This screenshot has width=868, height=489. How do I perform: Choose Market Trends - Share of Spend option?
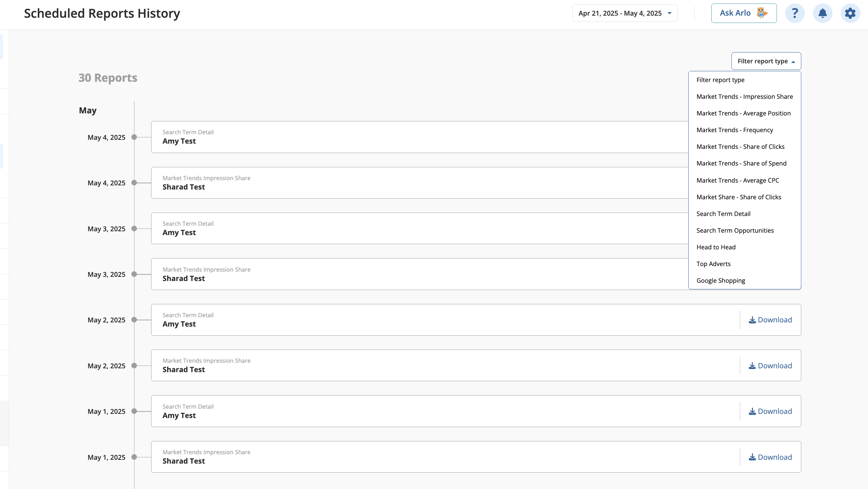click(744, 163)
